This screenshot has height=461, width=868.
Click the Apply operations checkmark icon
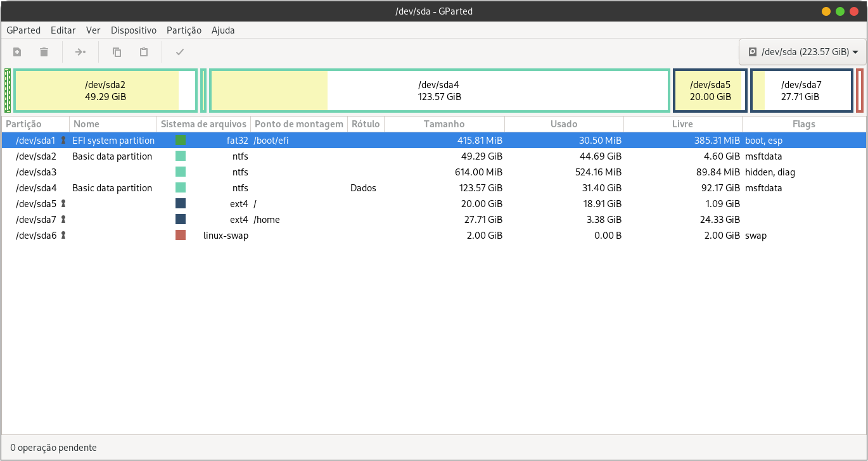[180, 52]
